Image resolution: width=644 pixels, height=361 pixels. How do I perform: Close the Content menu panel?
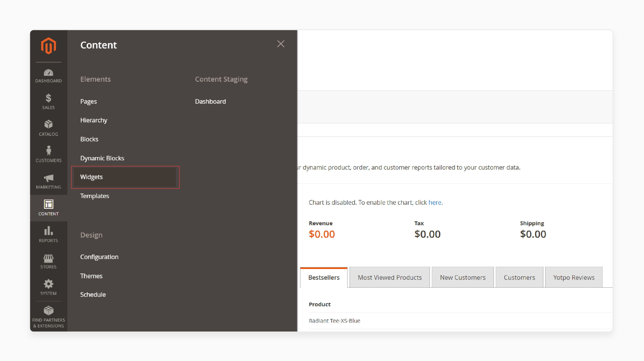pos(281,44)
